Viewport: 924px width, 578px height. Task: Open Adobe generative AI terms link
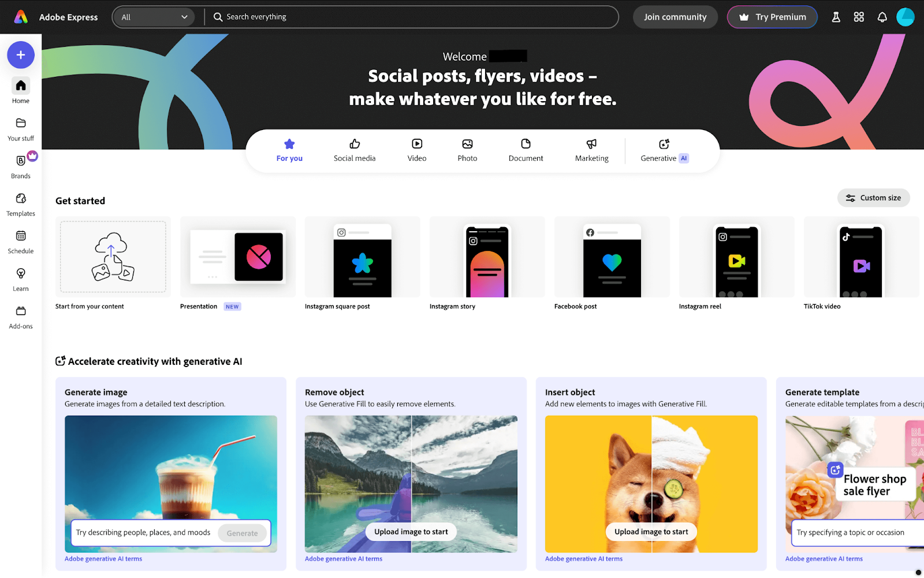pos(103,558)
